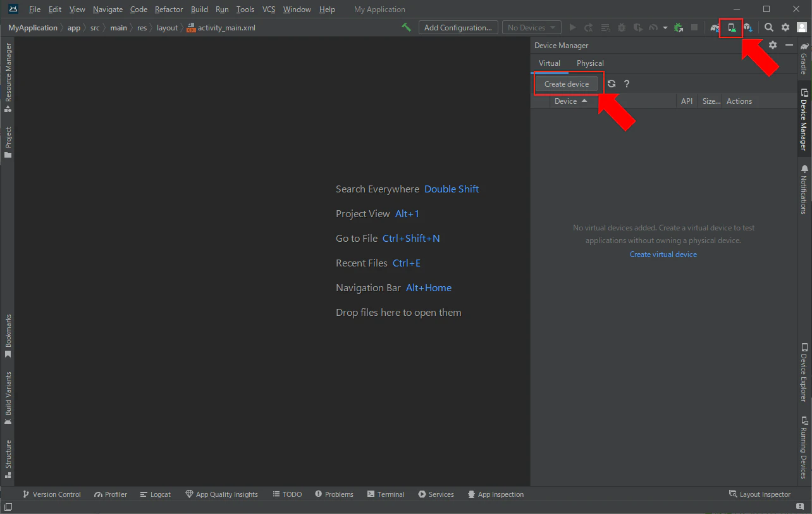Viewport: 812px width, 514px height.
Task: Open Device Manager from the toolbar icon
Action: pyautogui.click(x=732, y=27)
